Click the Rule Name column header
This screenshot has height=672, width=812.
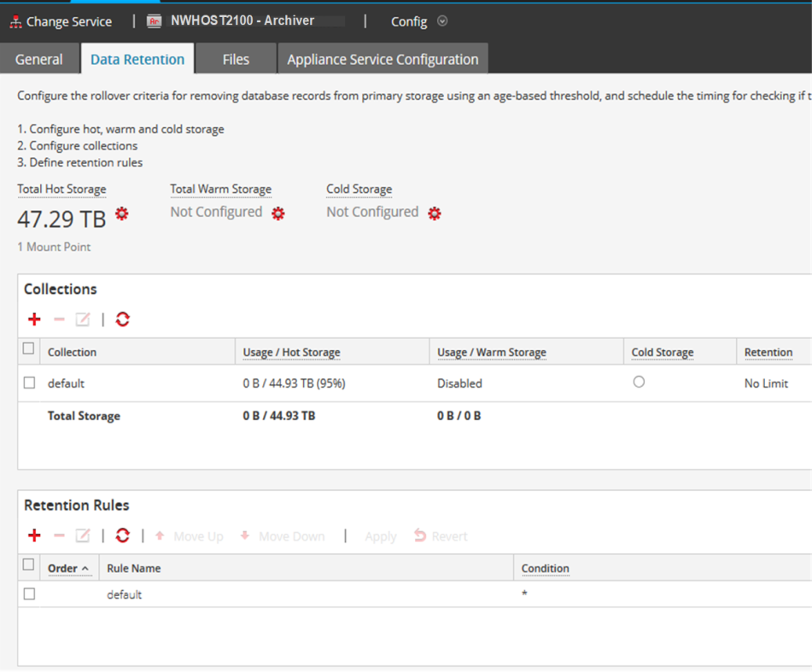133,568
